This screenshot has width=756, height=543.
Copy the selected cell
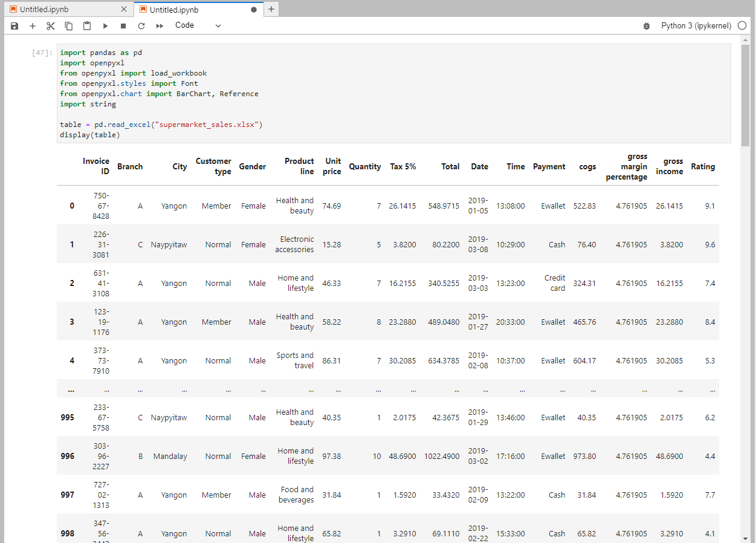click(x=68, y=25)
